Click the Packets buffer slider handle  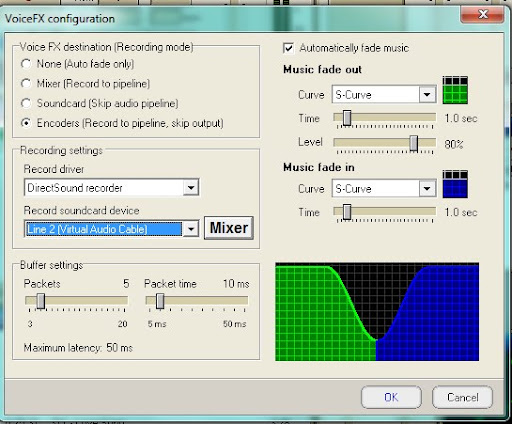[41, 301]
